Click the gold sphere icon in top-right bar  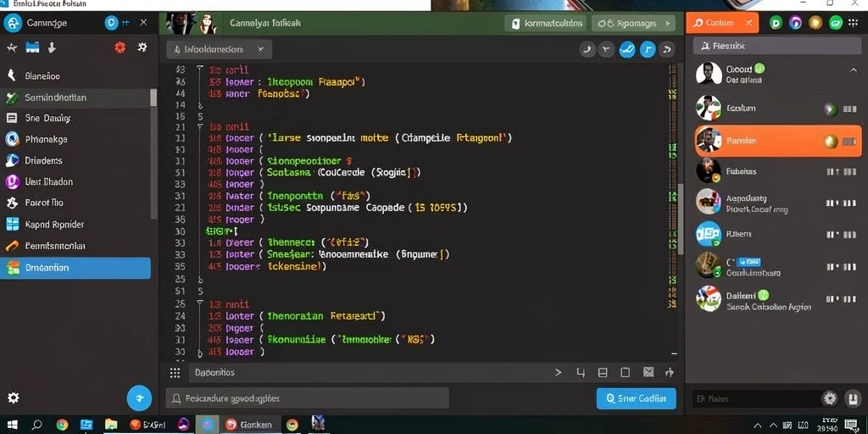coord(815,23)
